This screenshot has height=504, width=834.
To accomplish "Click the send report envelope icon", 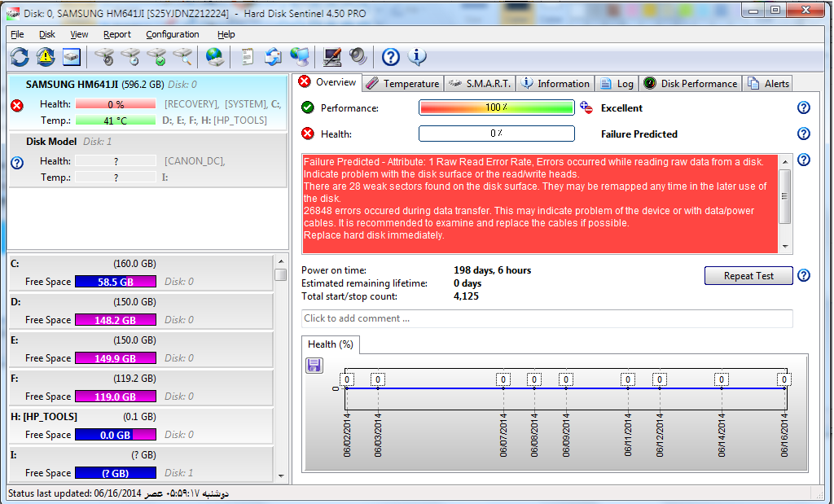I will [274, 56].
